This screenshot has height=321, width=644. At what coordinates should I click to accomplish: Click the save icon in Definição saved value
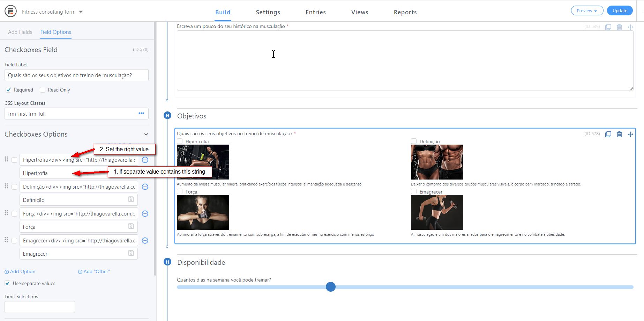click(x=131, y=199)
